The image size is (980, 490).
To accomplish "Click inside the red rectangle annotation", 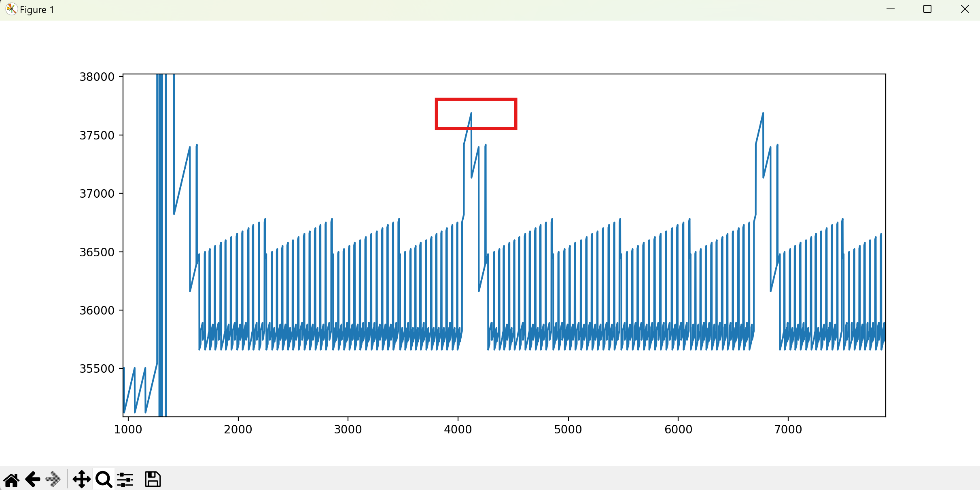I will pos(476,114).
